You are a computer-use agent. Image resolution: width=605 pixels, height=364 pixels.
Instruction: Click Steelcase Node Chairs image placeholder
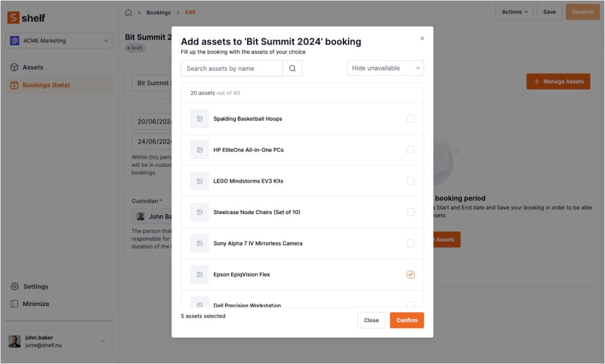[x=200, y=212]
